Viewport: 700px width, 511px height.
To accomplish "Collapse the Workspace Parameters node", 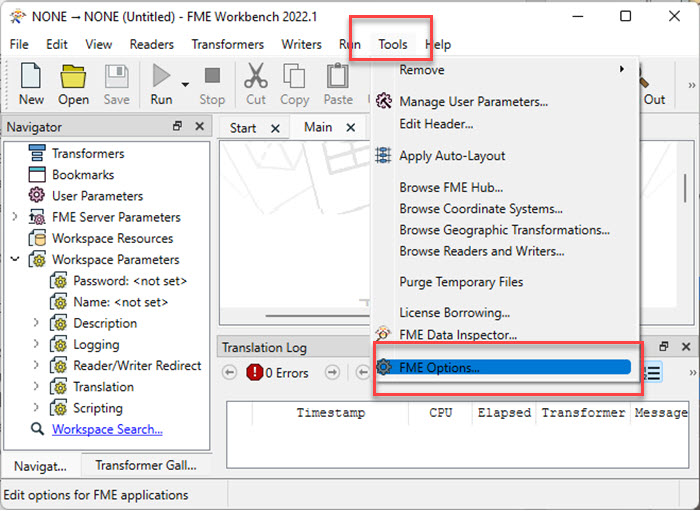I will 15,259.
